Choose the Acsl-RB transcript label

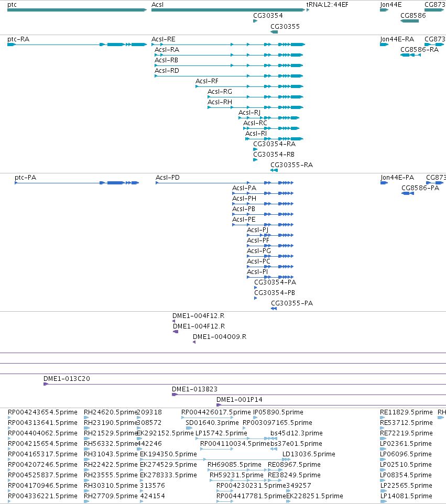click(x=166, y=60)
